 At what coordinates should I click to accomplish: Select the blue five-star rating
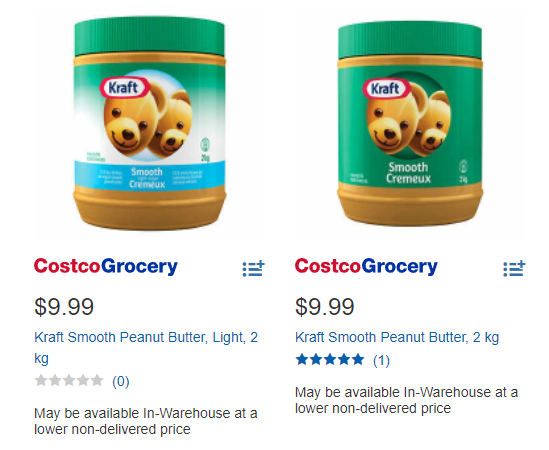[x=330, y=360]
